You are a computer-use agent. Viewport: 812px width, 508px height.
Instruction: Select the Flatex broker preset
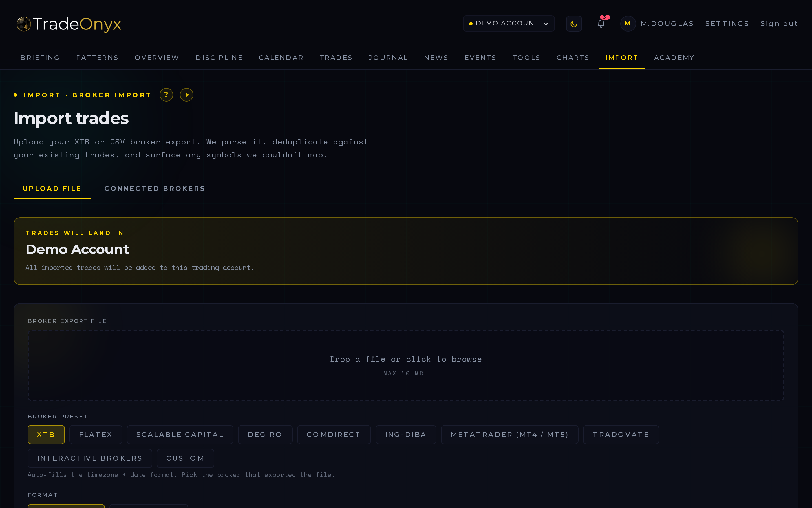tap(96, 434)
